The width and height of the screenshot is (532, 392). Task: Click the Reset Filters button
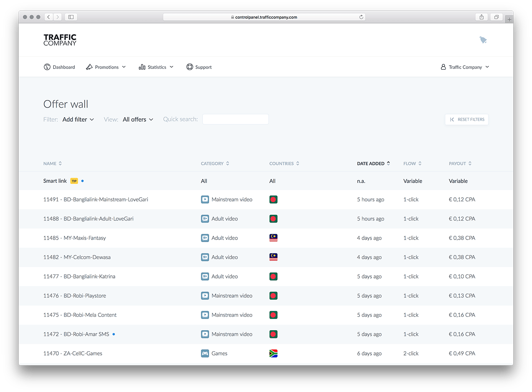pyautogui.click(x=467, y=119)
